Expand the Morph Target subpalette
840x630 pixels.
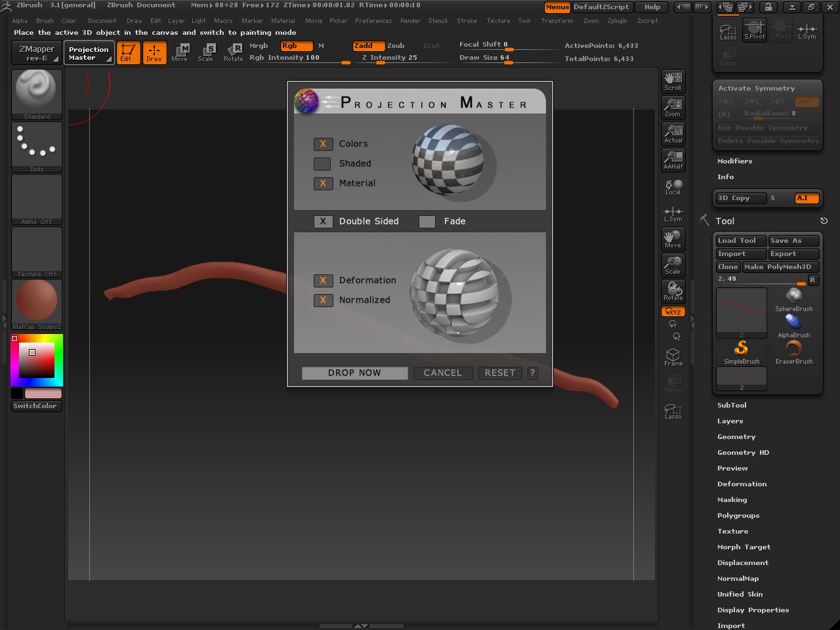click(744, 547)
